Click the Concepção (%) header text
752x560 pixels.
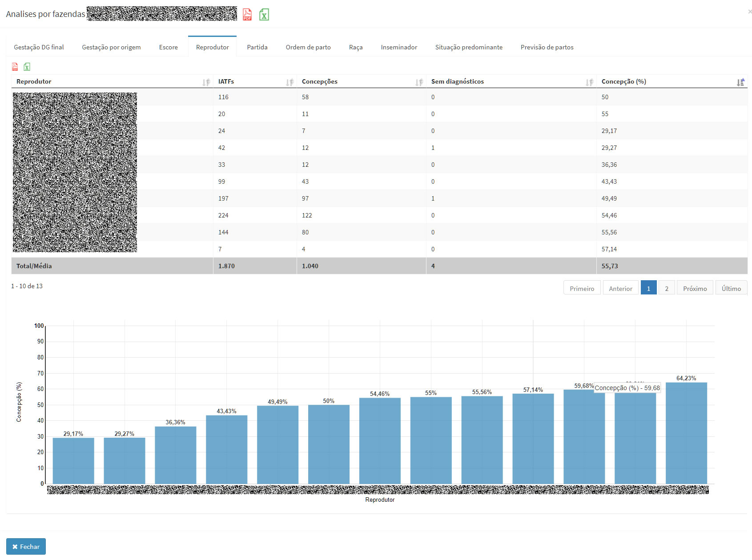coord(623,81)
